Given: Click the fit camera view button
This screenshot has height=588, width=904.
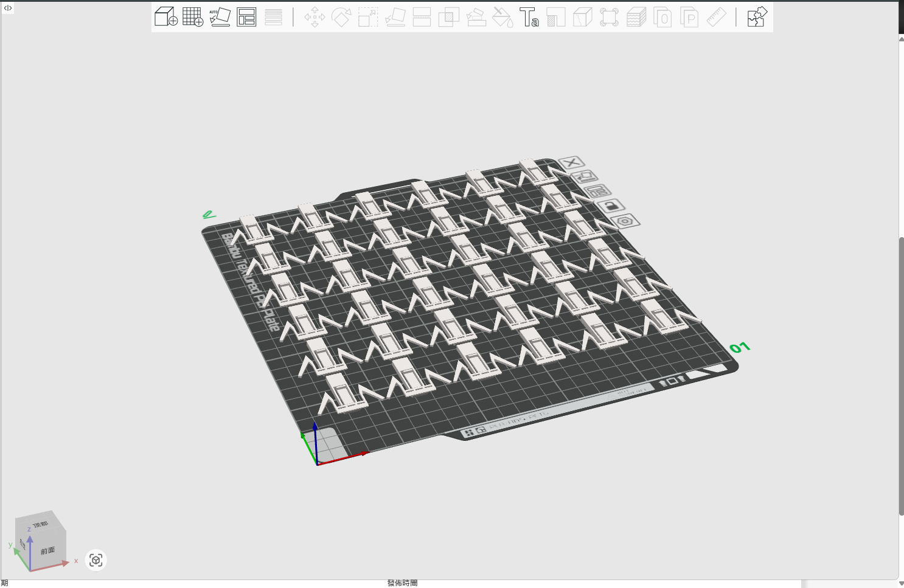Looking at the screenshot, I should [96, 559].
